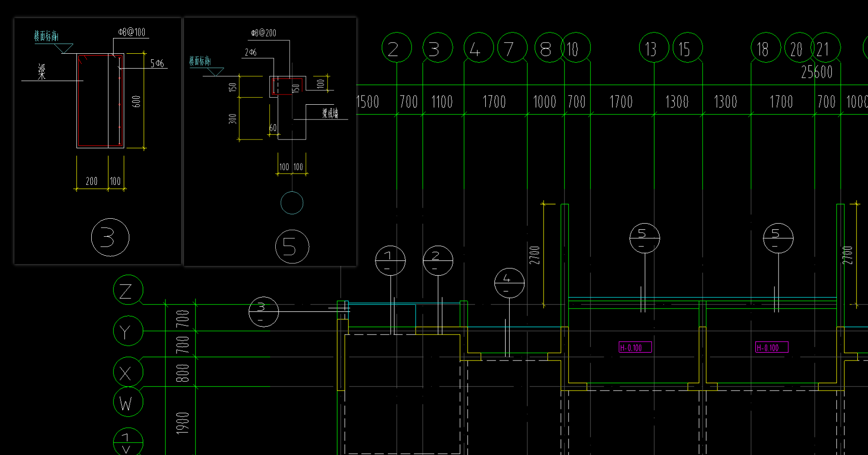Pick axis bubble 21
Screen dimensions: 868x455
tap(825, 47)
